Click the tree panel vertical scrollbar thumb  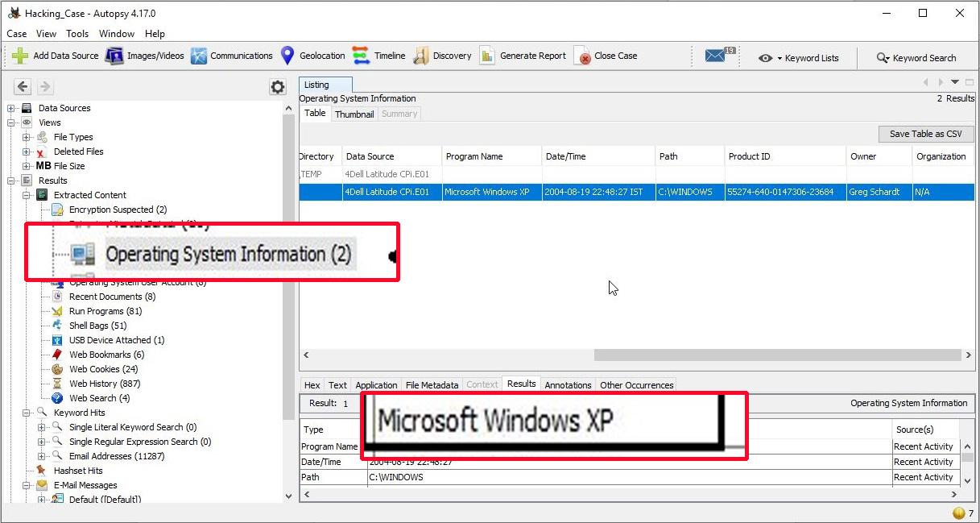coord(289,266)
